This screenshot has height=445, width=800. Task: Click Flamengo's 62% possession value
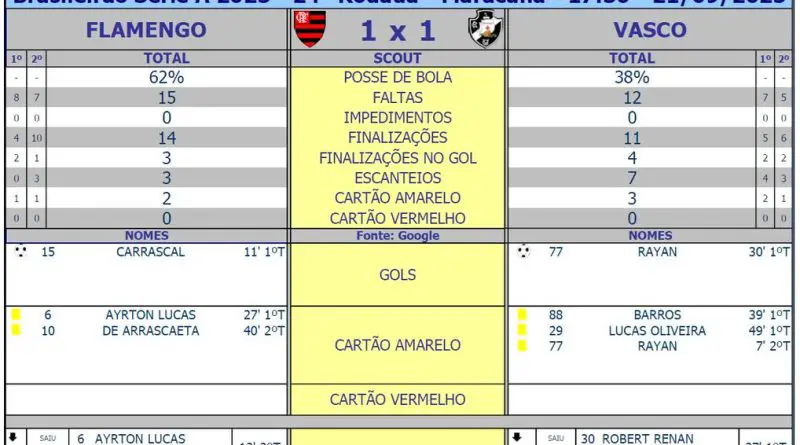(166, 77)
